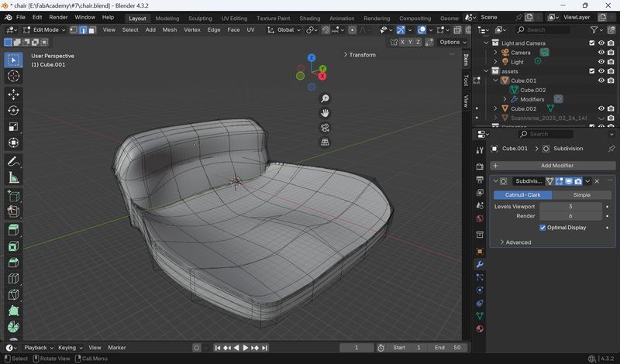Select the Cursor tool
Screen dimensions: 620x364
(13, 76)
